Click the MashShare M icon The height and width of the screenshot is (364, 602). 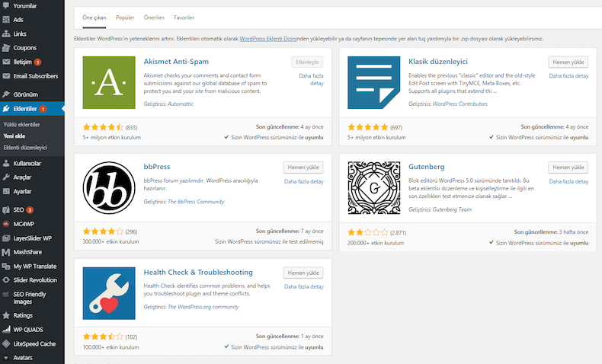coord(6,252)
